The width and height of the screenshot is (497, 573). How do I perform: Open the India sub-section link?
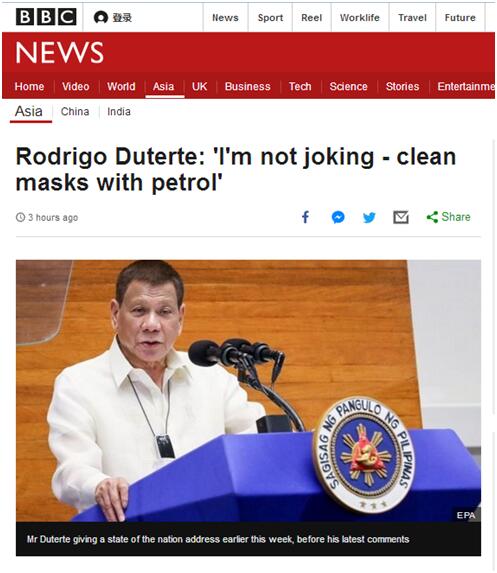tap(119, 111)
